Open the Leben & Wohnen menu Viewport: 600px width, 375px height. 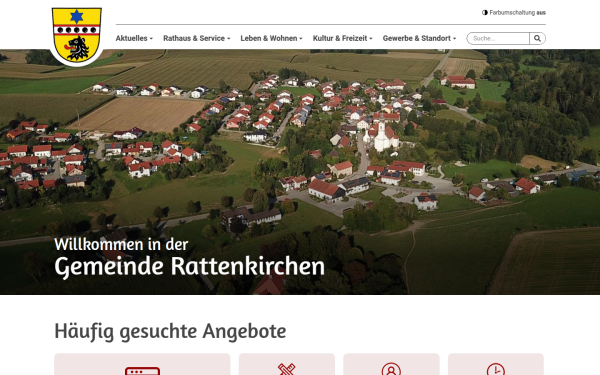[271, 38]
